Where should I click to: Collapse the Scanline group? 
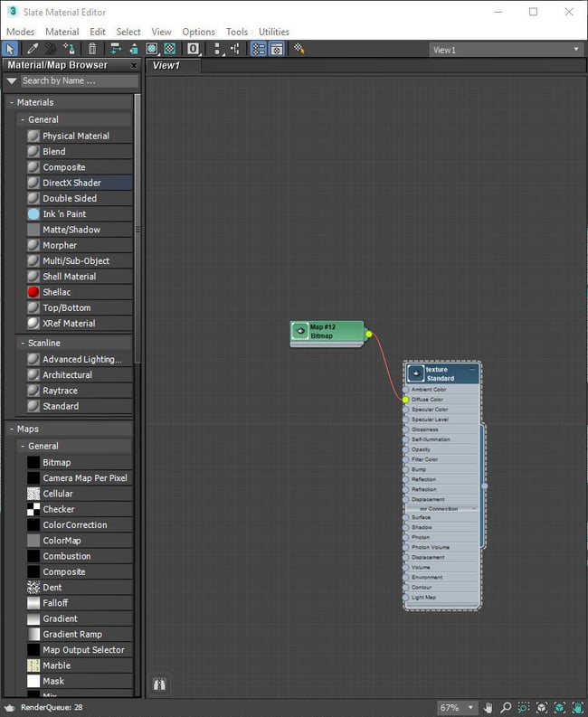click(23, 343)
